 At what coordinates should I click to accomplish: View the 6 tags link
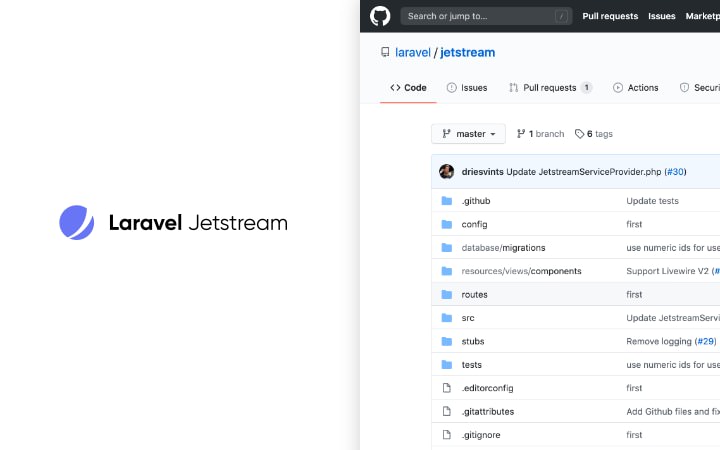594,134
